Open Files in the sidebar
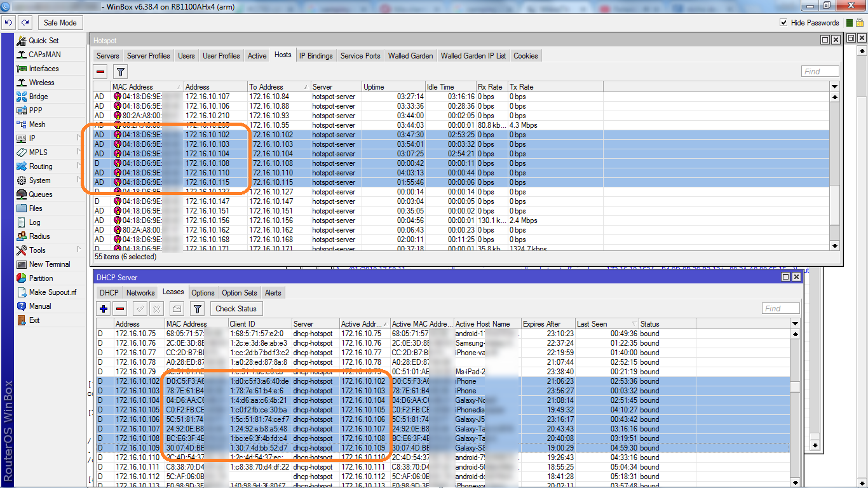 click(36, 208)
